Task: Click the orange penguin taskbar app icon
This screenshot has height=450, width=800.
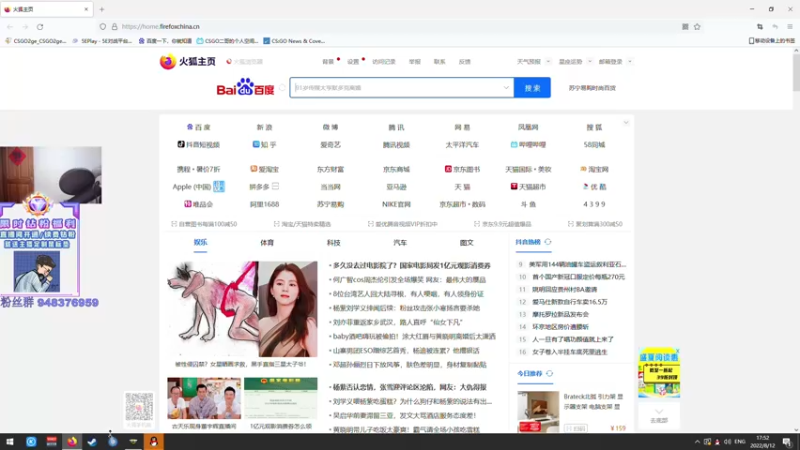Action: click(x=154, y=442)
